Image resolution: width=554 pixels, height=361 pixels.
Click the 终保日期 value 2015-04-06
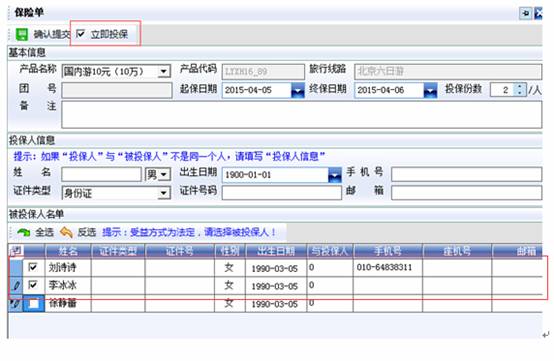pyautogui.click(x=381, y=90)
